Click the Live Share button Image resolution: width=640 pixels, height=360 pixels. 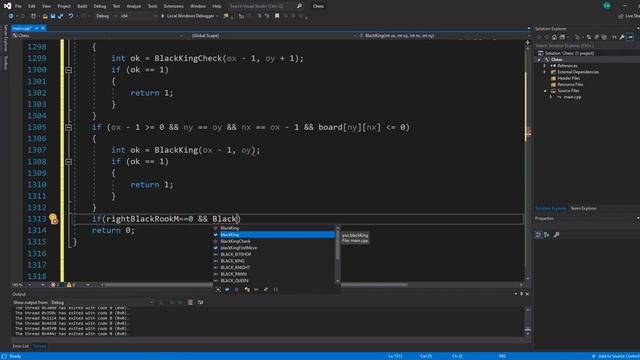(629, 16)
